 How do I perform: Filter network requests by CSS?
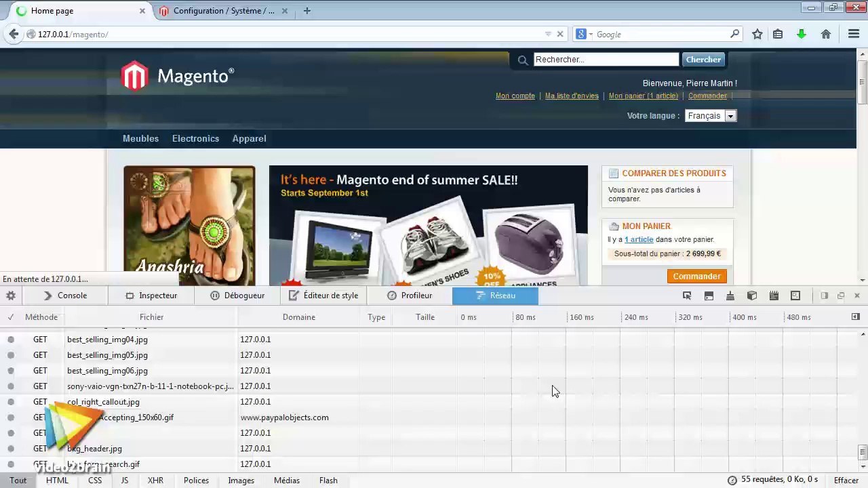click(95, 480)
